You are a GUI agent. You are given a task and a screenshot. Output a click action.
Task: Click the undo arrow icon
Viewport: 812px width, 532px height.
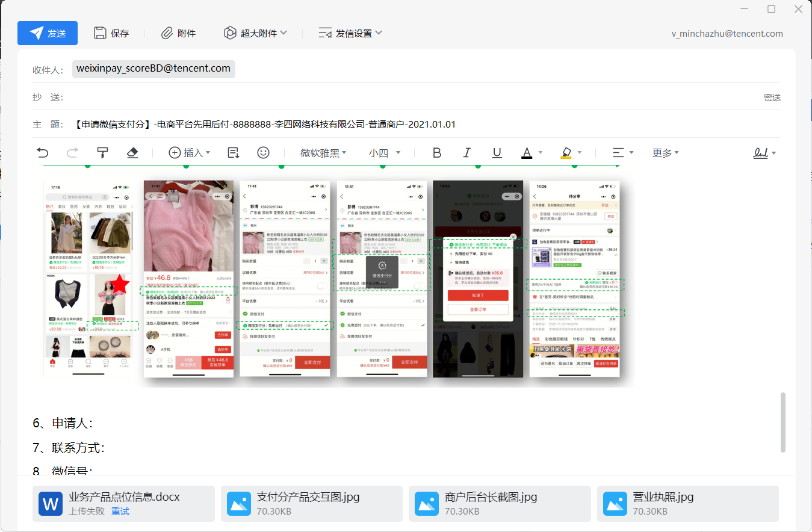click(x=42, y=153)
